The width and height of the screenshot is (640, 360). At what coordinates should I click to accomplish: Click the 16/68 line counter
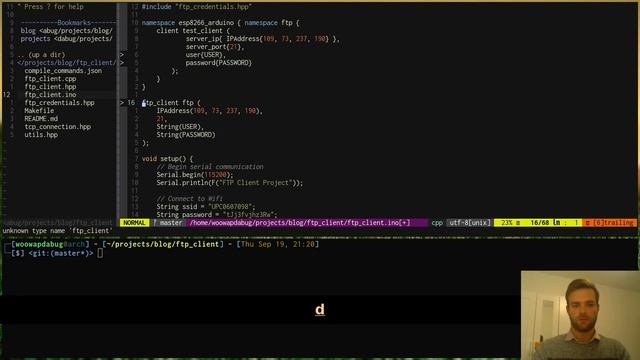click(539, 223)
